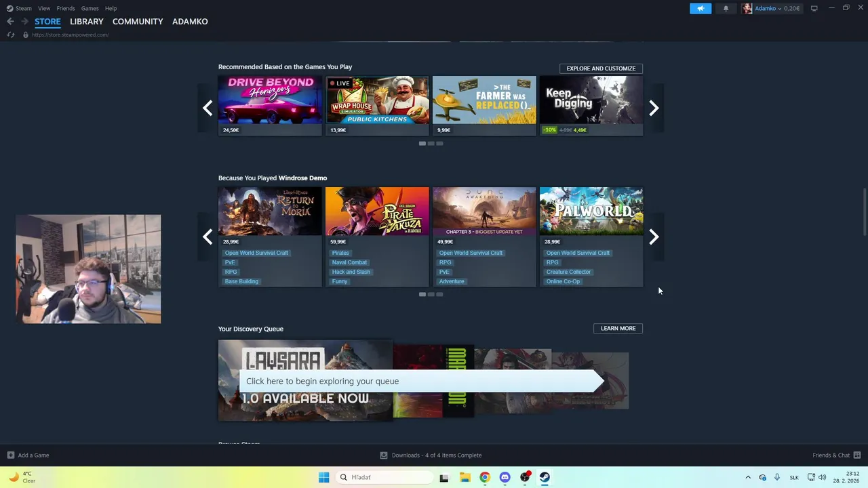Open the notifications bell
868x488 pixels.
[726, 8]
